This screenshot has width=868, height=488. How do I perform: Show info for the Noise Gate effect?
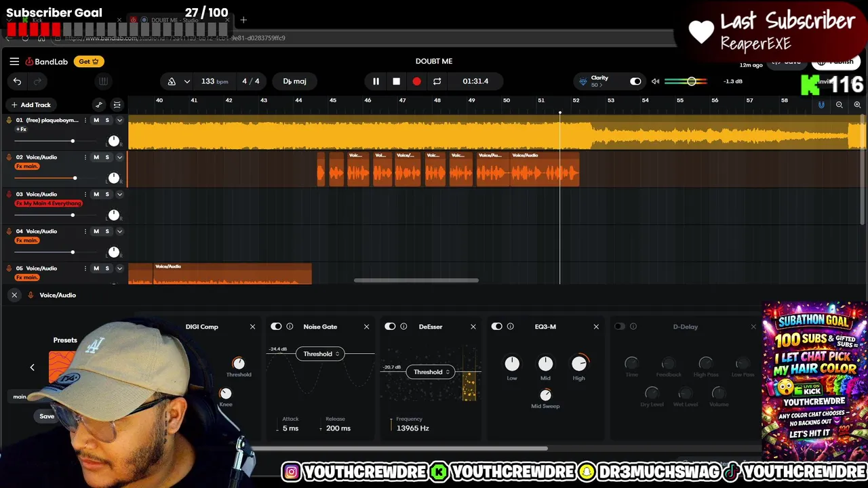tap(290, 327)
